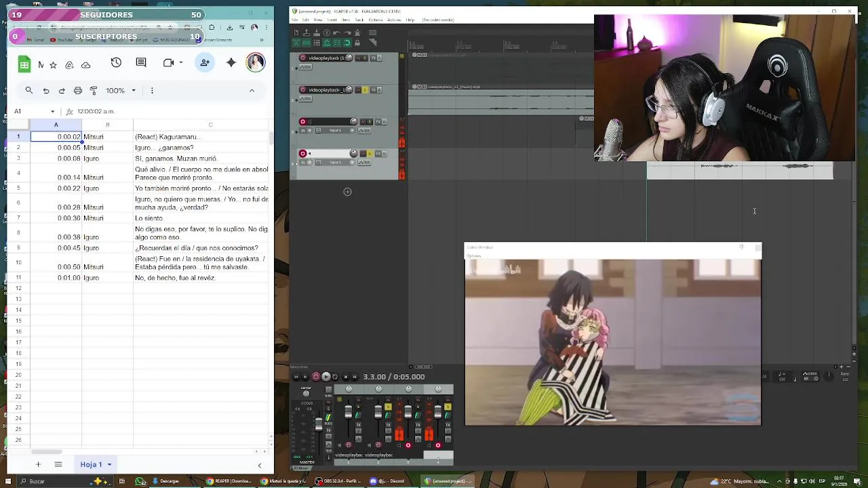Click the move to Drive icon
The height and width of the screenshot is (488, 868).
(x=69, y=65)
